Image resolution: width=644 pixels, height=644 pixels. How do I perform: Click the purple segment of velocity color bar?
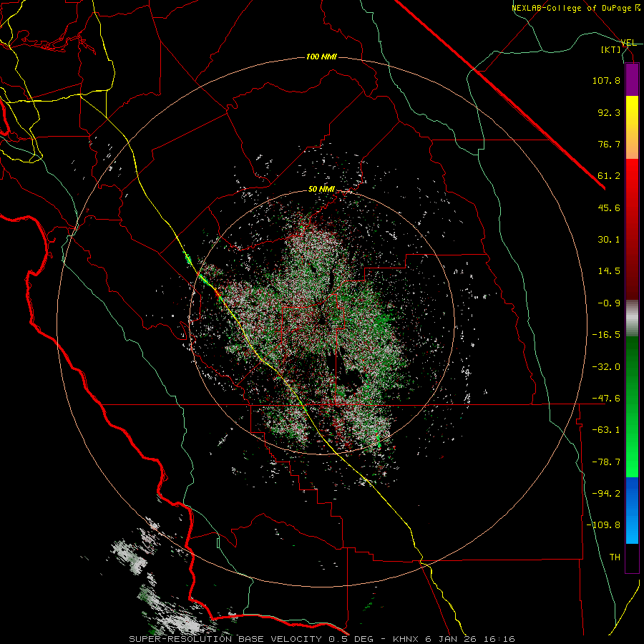[x=632, y=79]
